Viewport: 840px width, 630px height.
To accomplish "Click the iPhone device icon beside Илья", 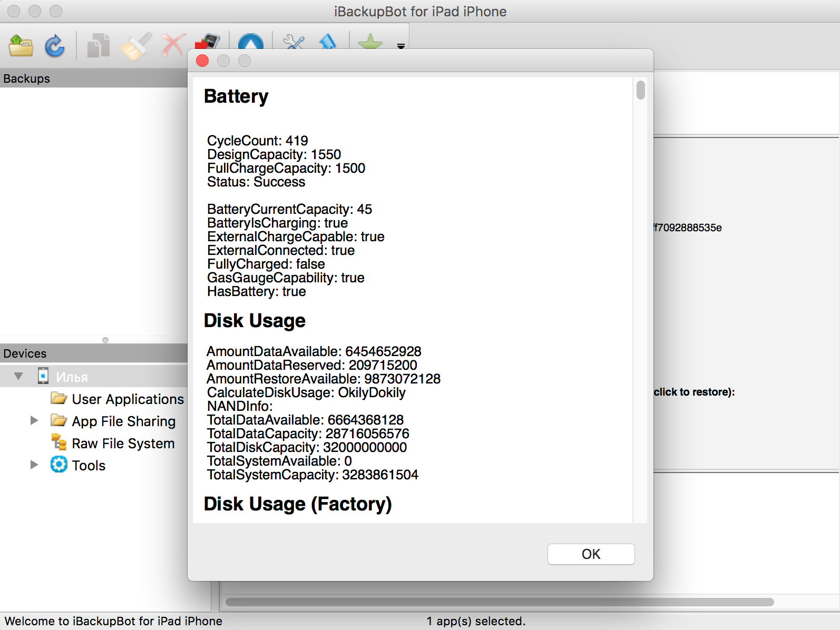I will (x=43, y=376).
